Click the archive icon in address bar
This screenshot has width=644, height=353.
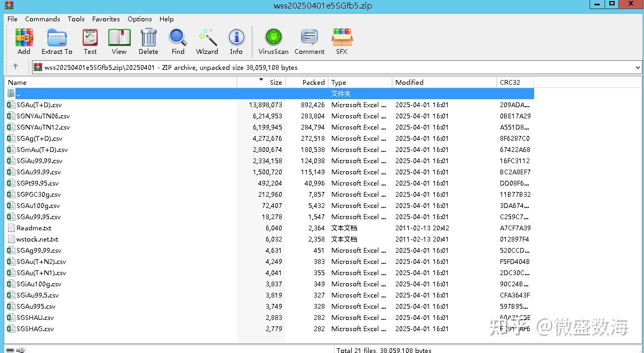[x=38, y=67]
